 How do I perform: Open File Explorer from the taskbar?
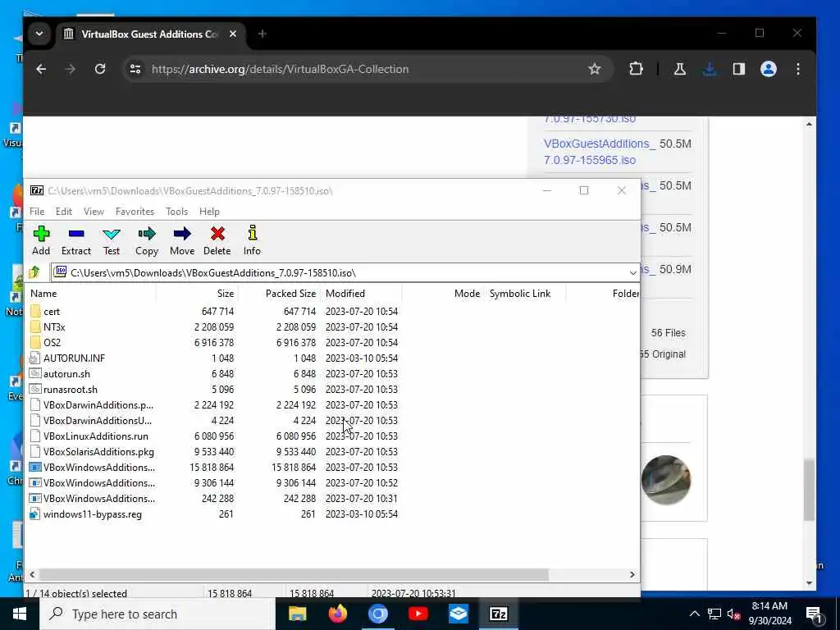[297, 614]
